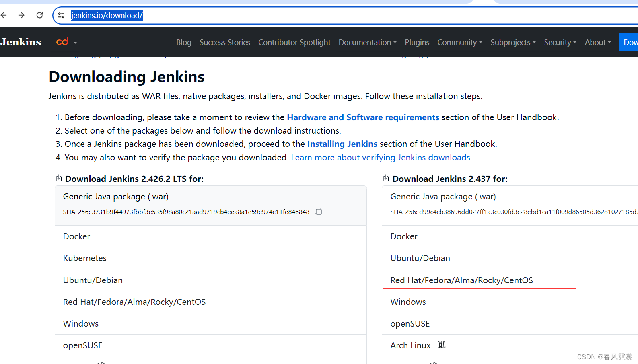Image resolution: width=638 pixels, height=364 pixels.
Task: Select Arch Linux under the 2.437 column
Action: click(510, 345)
